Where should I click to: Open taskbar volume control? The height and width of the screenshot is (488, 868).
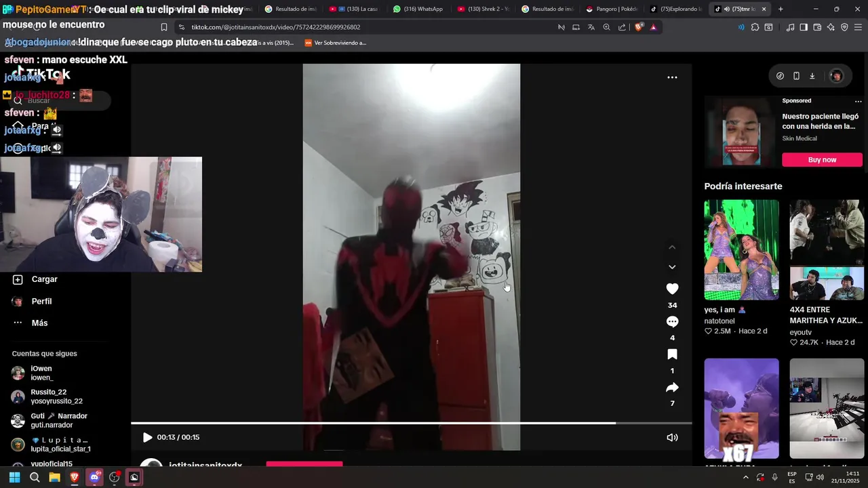coord(820,477)
